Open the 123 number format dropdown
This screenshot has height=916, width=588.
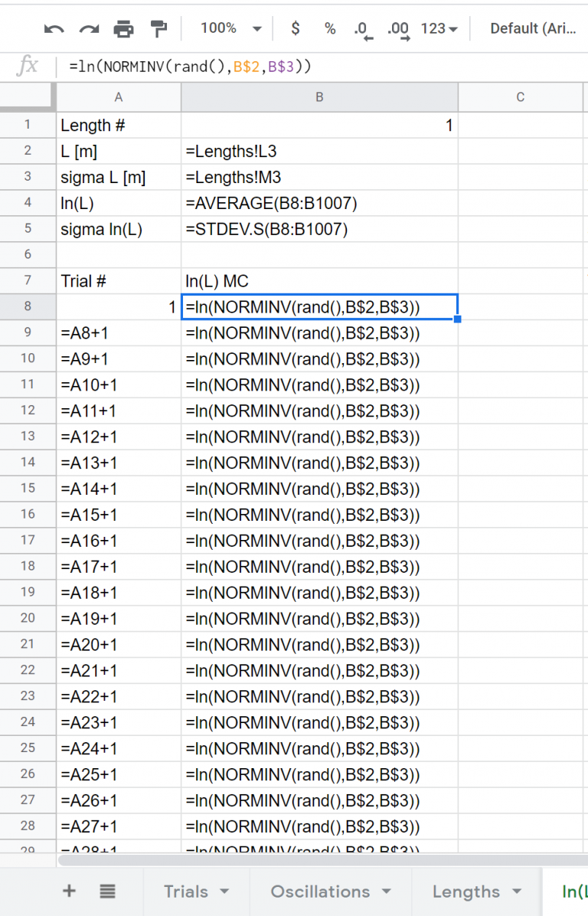[x=439, y=28]
